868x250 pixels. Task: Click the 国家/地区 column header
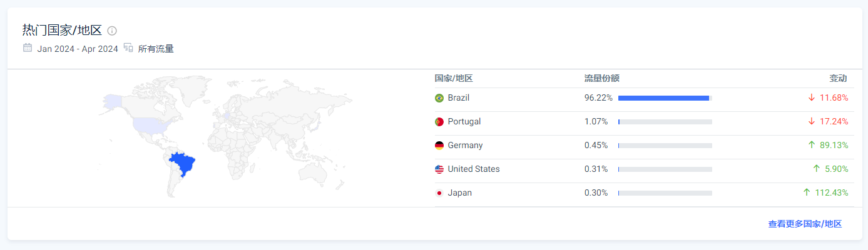[454, 78]
